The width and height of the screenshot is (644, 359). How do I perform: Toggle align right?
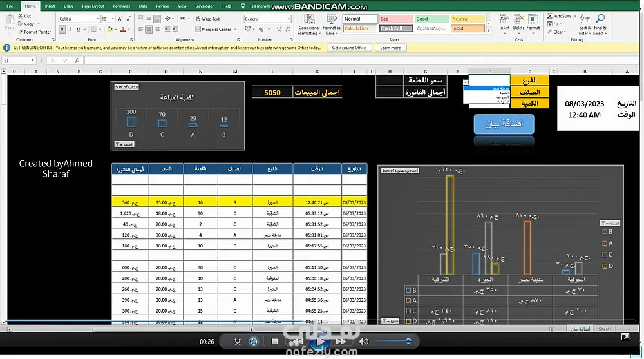click(157, 29)
